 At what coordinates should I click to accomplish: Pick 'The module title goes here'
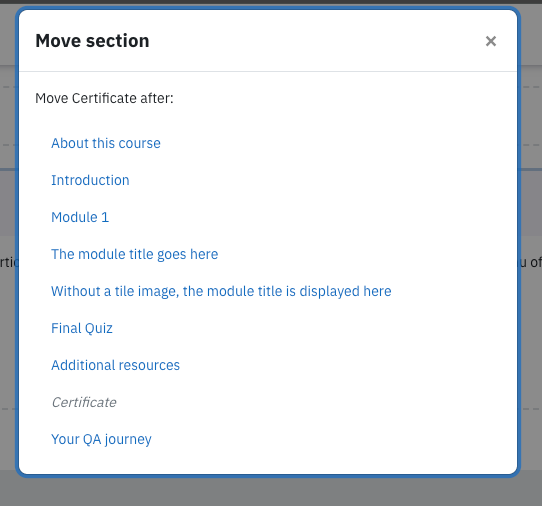click(134, 254)
